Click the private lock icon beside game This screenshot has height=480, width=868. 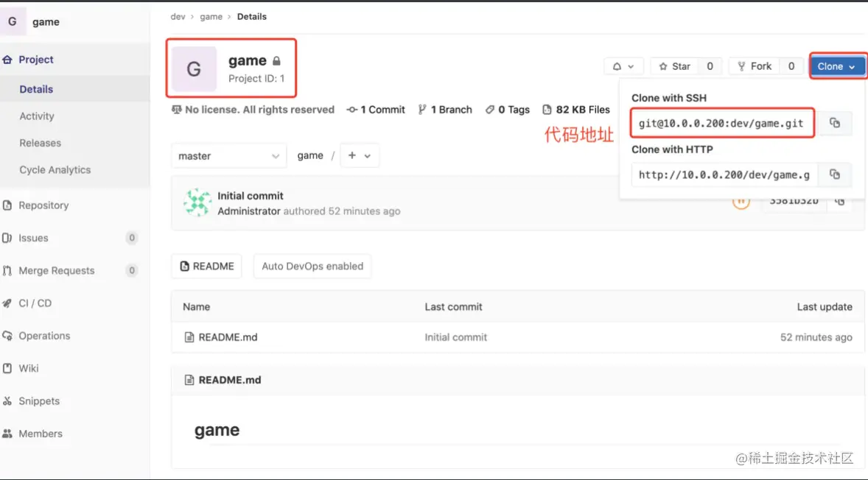tap(277, 61)
